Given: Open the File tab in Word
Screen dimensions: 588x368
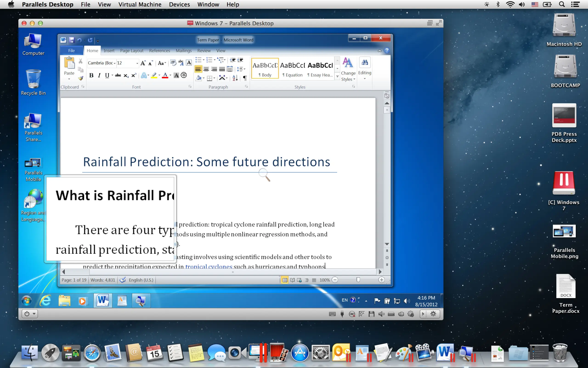Looking at the screenshot, I should (x=71, y=50).
